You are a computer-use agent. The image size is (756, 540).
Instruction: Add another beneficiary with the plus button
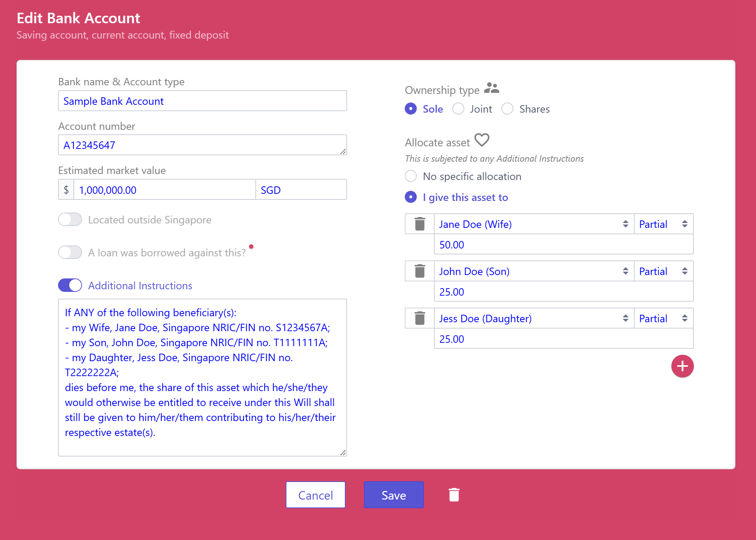pos(682,366)
